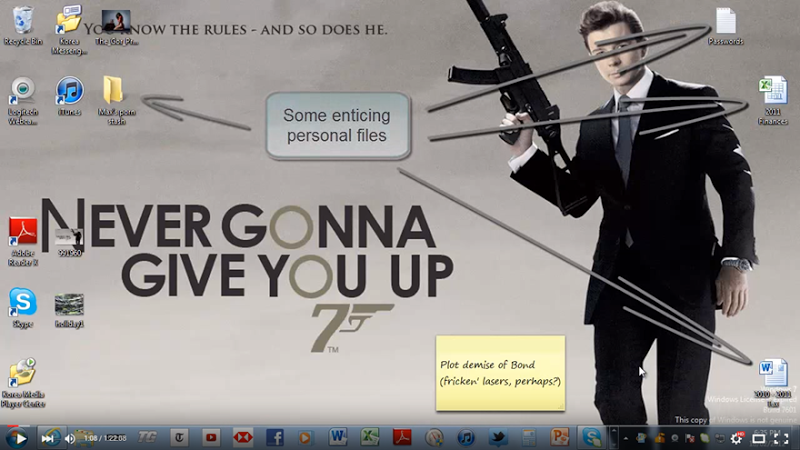Viewport: 800px width, 450px height.
Task: Open the video settings gear
Action: coord(737,438)
